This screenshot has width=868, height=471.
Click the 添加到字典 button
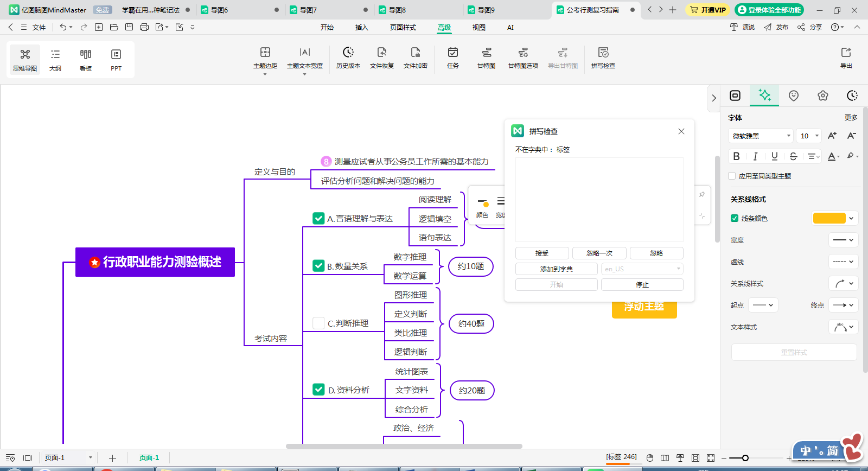(x=557, y=269)
